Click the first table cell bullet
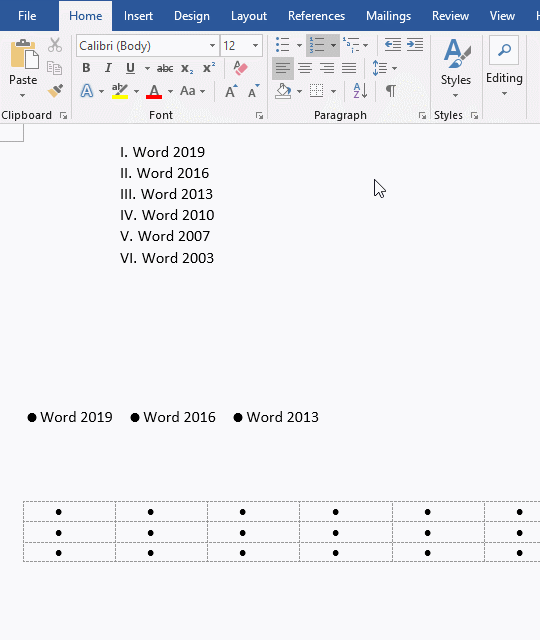 click(58, 512)
